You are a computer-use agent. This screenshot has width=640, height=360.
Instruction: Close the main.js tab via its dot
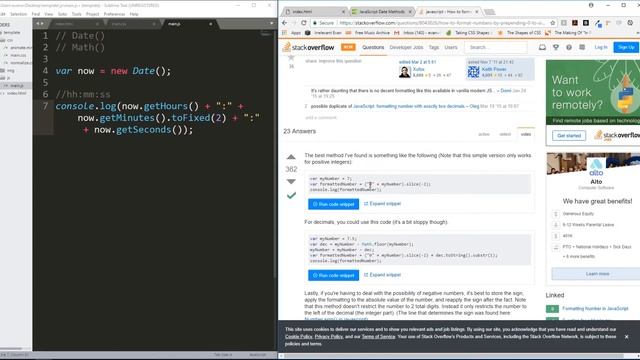click(211, 24)
